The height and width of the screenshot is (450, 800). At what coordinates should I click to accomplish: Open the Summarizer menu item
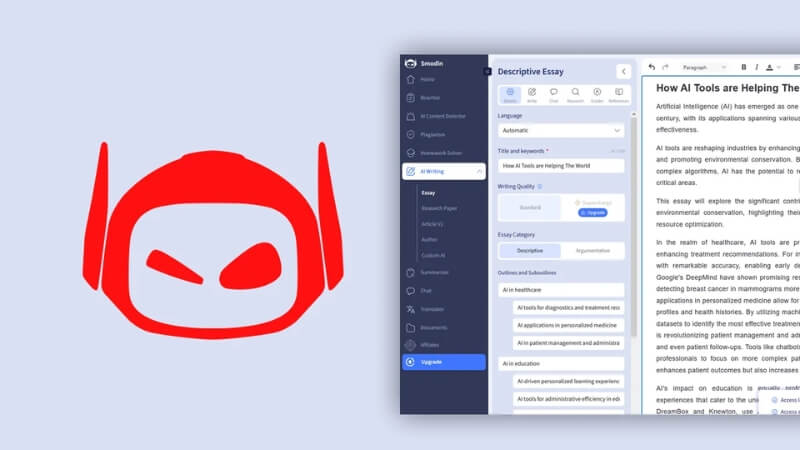pos(434,272)
